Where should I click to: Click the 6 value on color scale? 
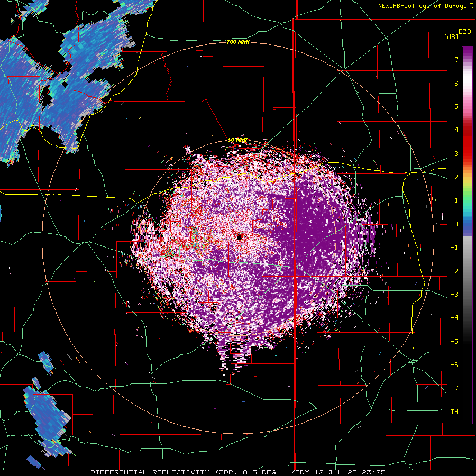coord(456,83)
